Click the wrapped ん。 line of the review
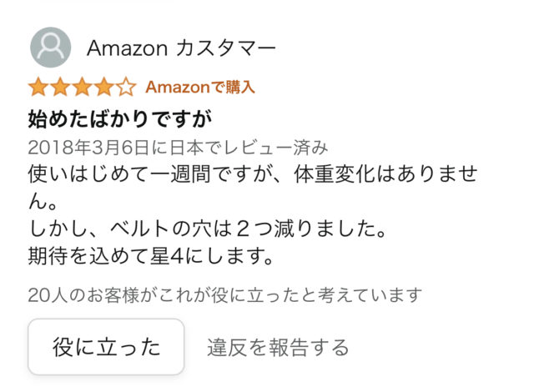The height and width of the screenshot is (392, 534). click(x=42, y=202)
